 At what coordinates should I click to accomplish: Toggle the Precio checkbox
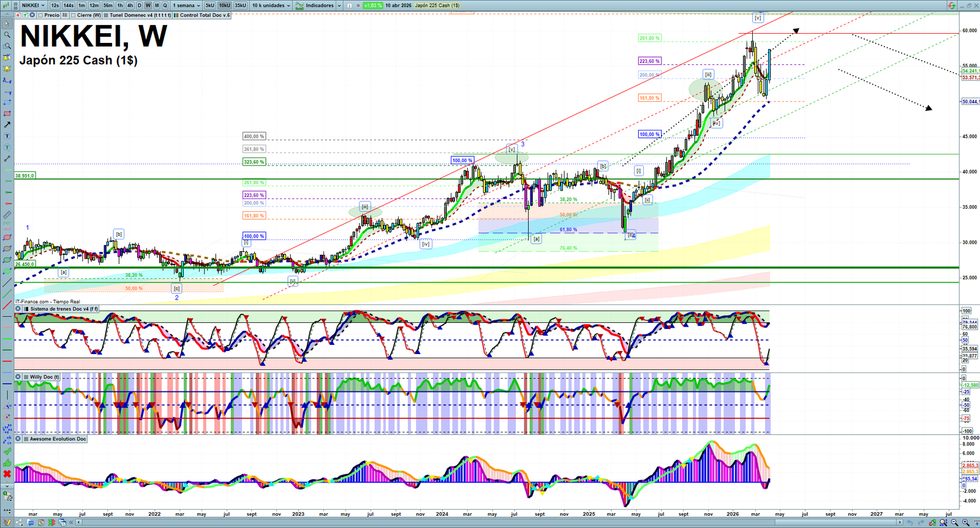[x=41, y=15]
